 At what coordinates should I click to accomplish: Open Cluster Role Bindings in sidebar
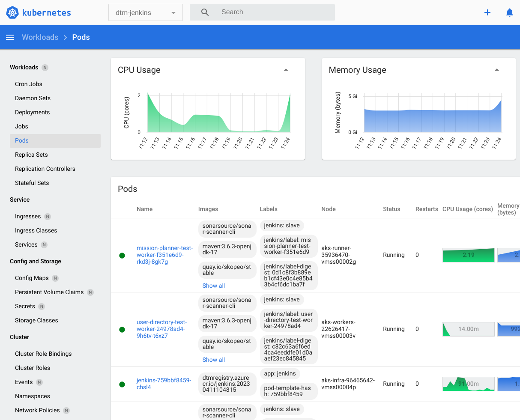click(x=43, y=354)
